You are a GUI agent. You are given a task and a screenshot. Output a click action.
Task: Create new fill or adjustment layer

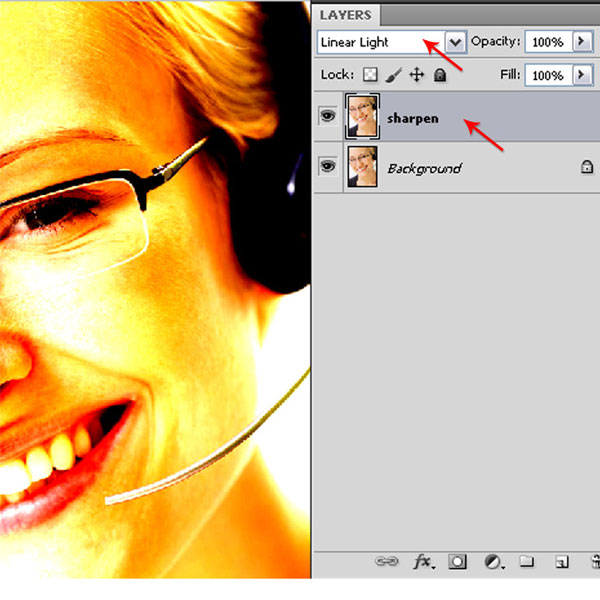click(493, 562)
